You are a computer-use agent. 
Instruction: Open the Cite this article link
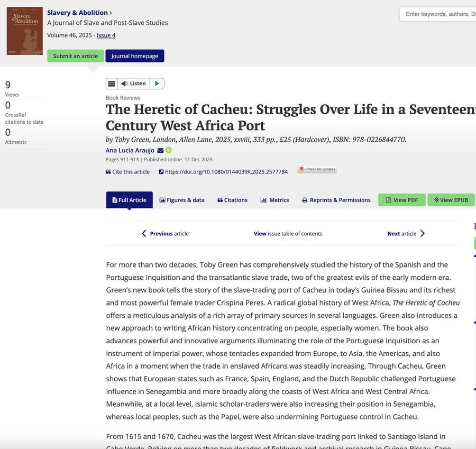127,172
